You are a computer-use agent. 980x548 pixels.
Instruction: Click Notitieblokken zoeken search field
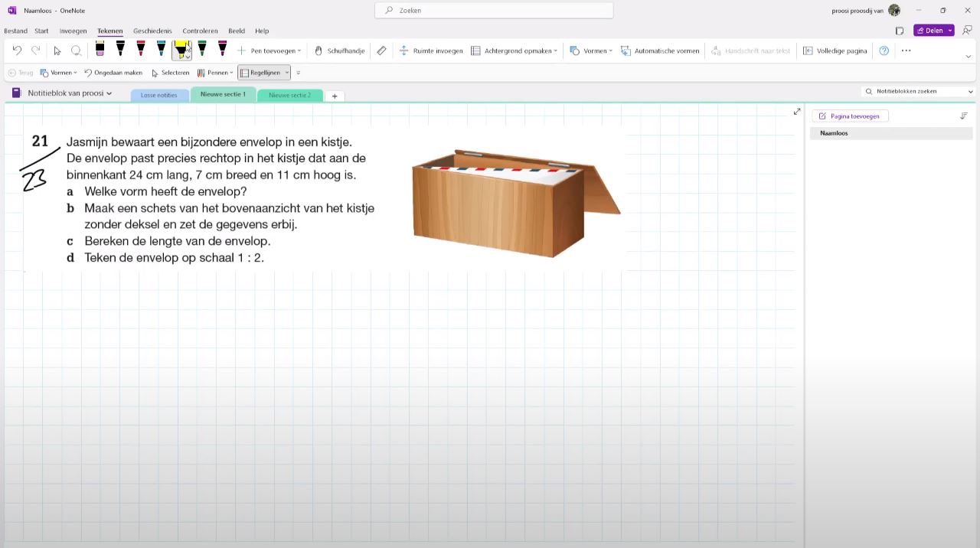tap(914, 91)
